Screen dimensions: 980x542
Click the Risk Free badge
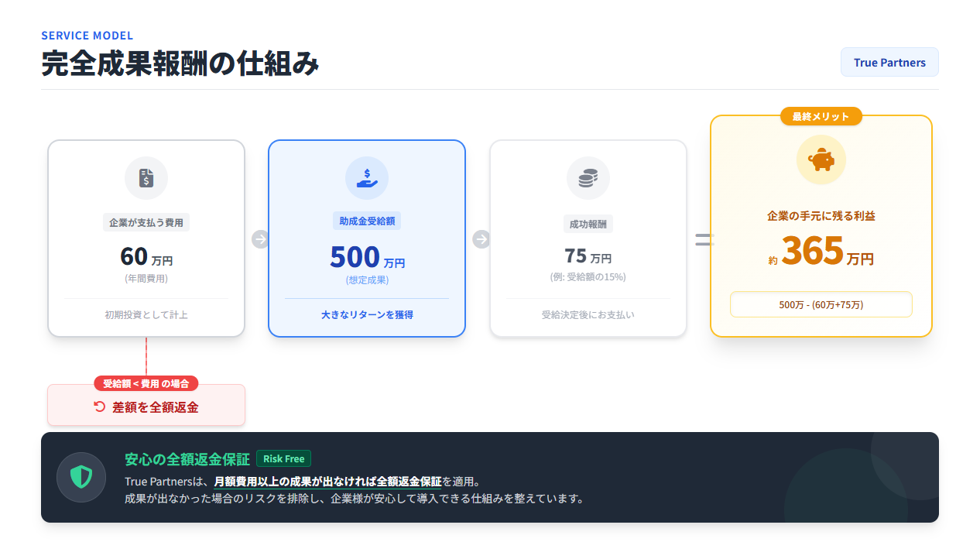point(283,458)
